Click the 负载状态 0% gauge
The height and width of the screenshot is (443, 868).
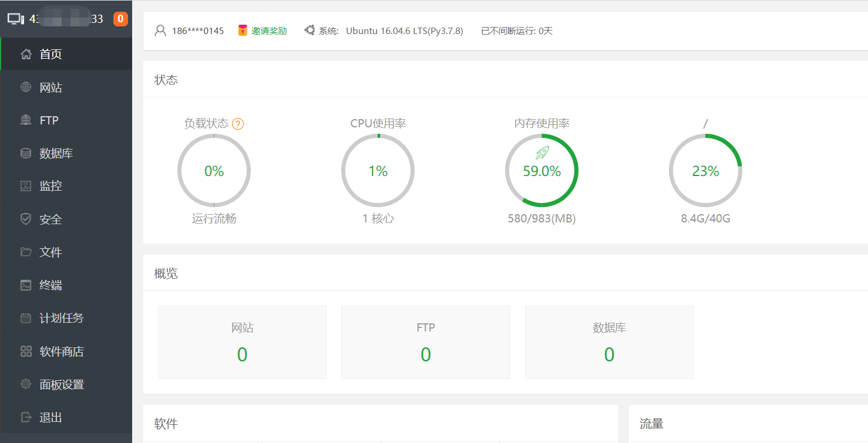(x=214, y=171)
